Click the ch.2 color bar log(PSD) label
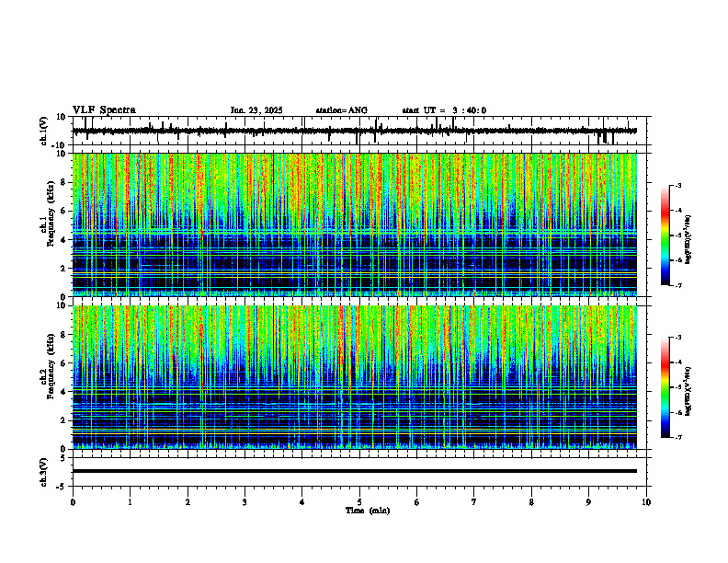Screen dimensions: 728x563 point(688,391)
